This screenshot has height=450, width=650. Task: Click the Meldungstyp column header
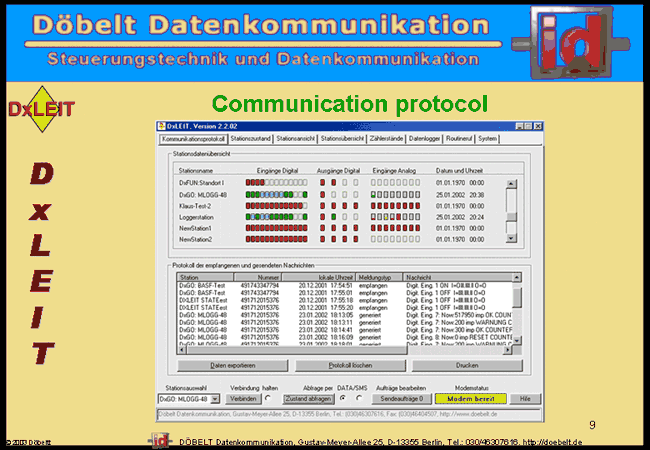pos(379,277)
